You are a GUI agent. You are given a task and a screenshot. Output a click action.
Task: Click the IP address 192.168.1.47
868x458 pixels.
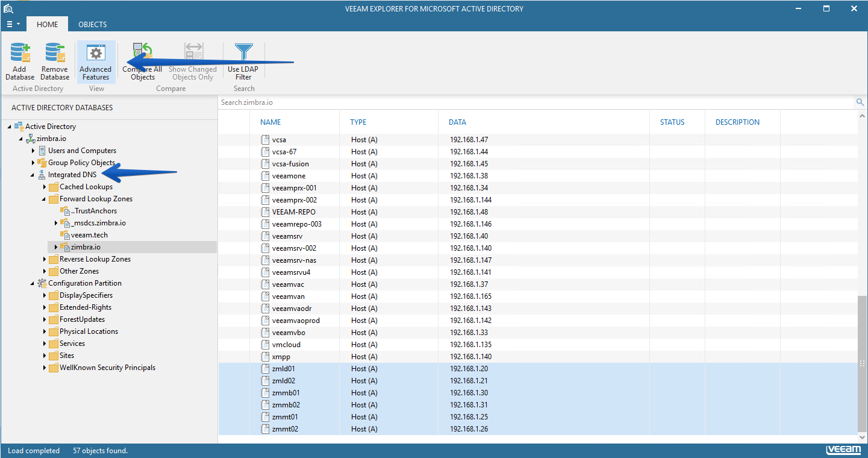pos(469,140)
